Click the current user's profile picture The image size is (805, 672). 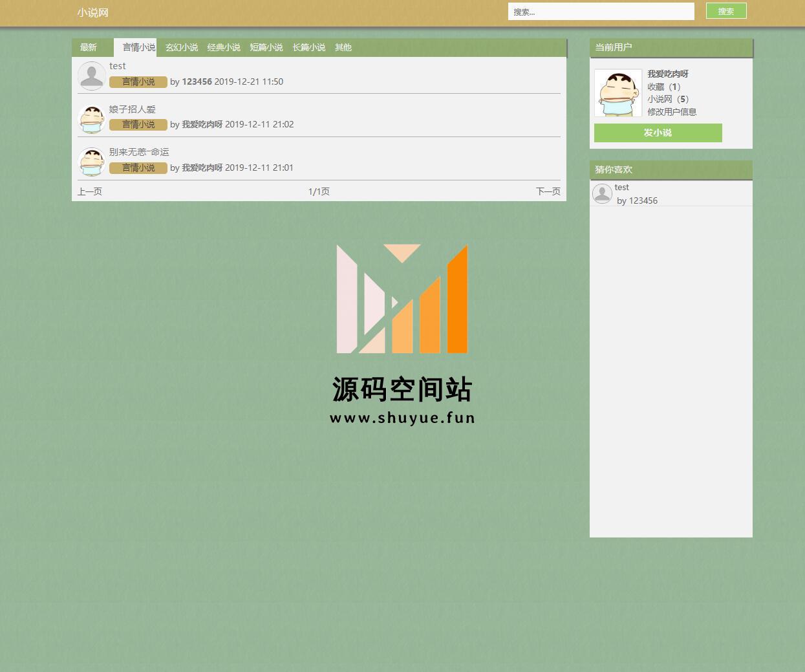click(x=618, y=93)
